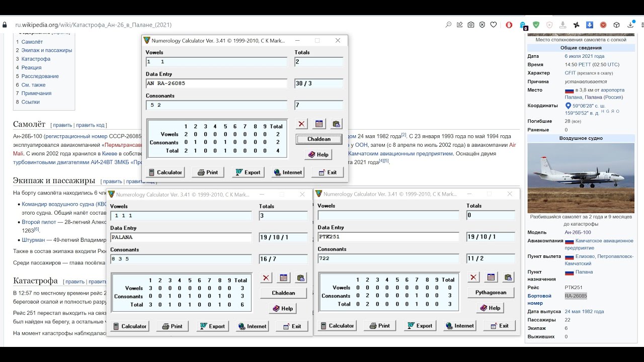Open the 6 июля 2021 года date link
Viewport: 644px width, 362px height.
[585, 56]
